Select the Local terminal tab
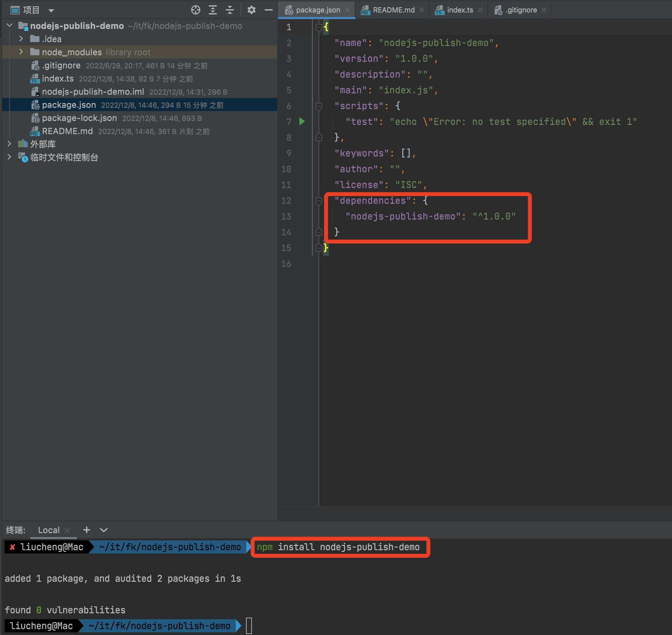The image size is (672, 635). [x=49, y=530]
